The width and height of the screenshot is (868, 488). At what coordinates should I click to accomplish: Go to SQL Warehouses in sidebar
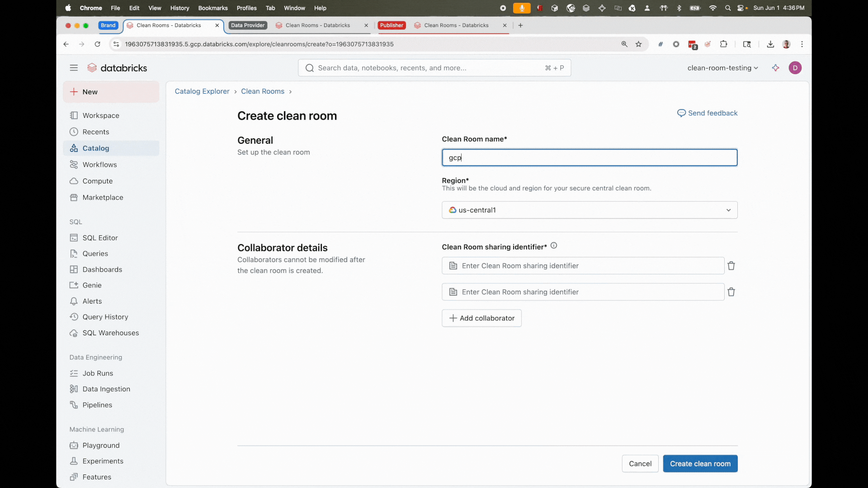[110, 333]
